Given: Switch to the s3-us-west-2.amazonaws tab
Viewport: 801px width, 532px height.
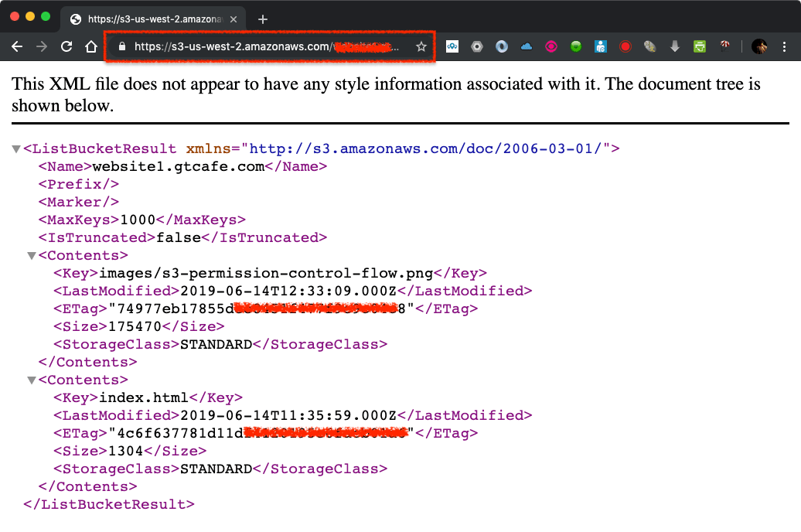Looking at the screenshot, I should click(x=153, y=19).
